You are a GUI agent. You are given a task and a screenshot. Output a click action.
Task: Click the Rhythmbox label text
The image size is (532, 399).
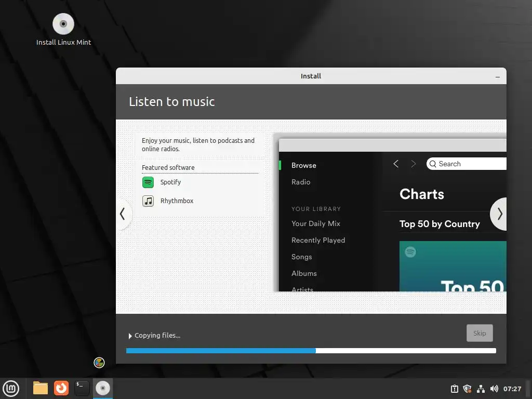(x=177, y=201)
